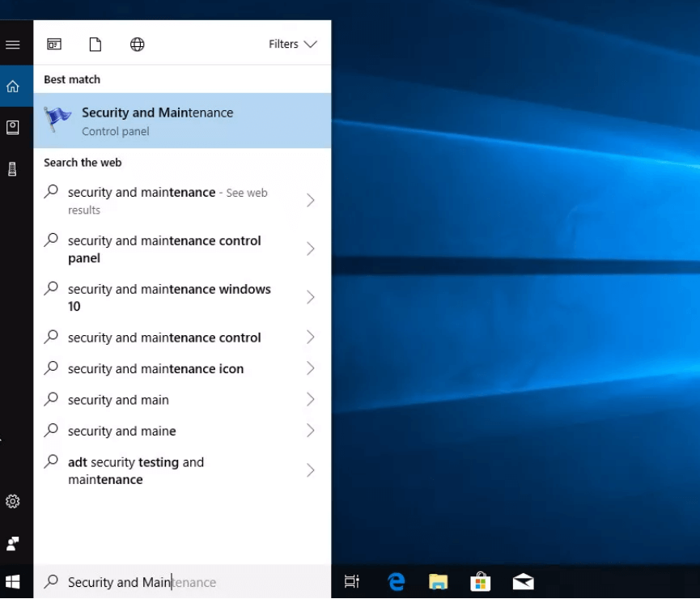Open the Home section in sidebar
The width and height of the screenshot is (700, 599).
(12, 86)
